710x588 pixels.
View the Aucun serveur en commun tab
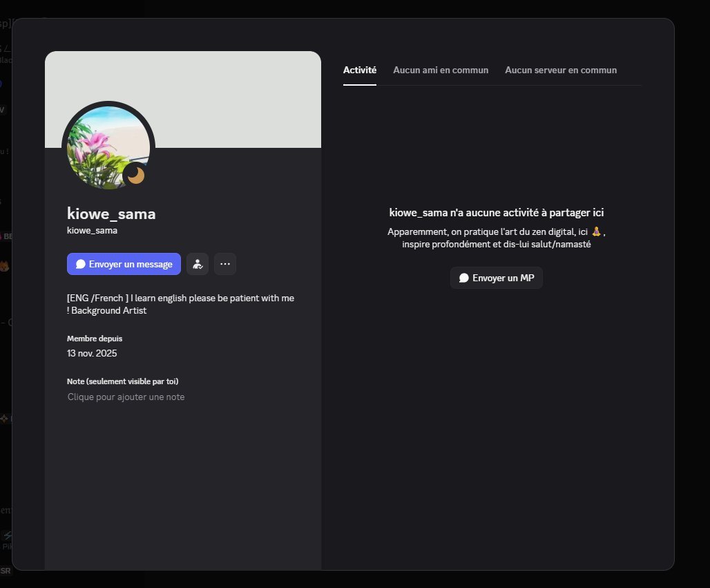[x=560, y=70]
